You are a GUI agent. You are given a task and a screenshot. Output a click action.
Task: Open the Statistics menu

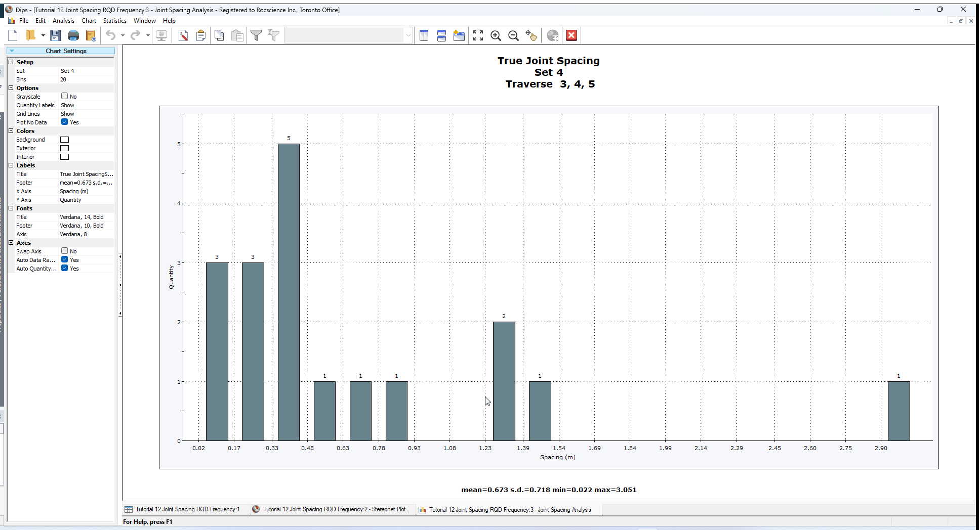(114, 21)
